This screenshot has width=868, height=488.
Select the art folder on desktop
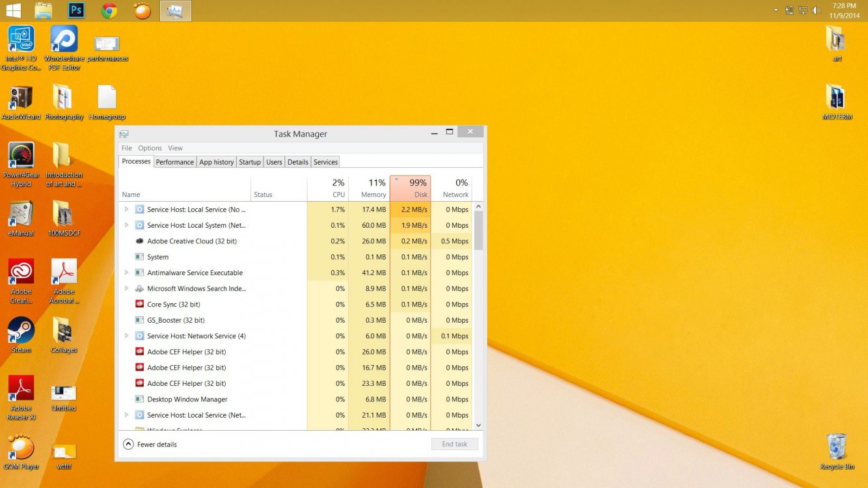(837, 44)
